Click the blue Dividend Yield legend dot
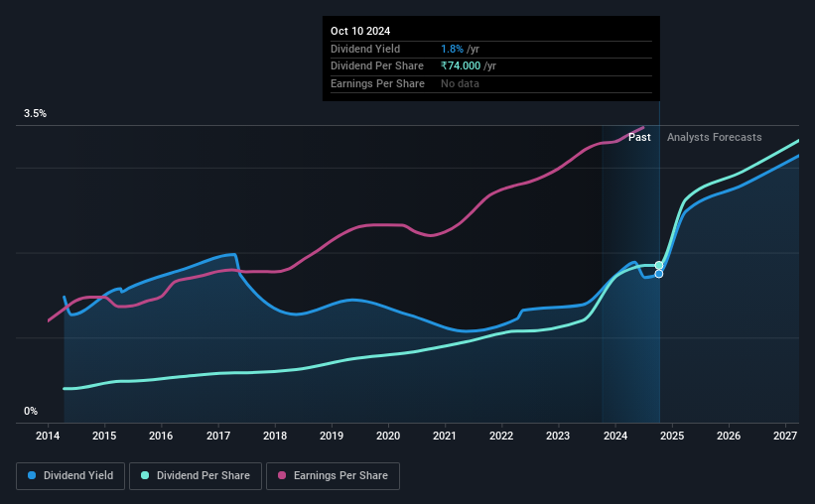The width and height of the screenshot is (815, 504). pyautogui.click(x=32, y=475)
